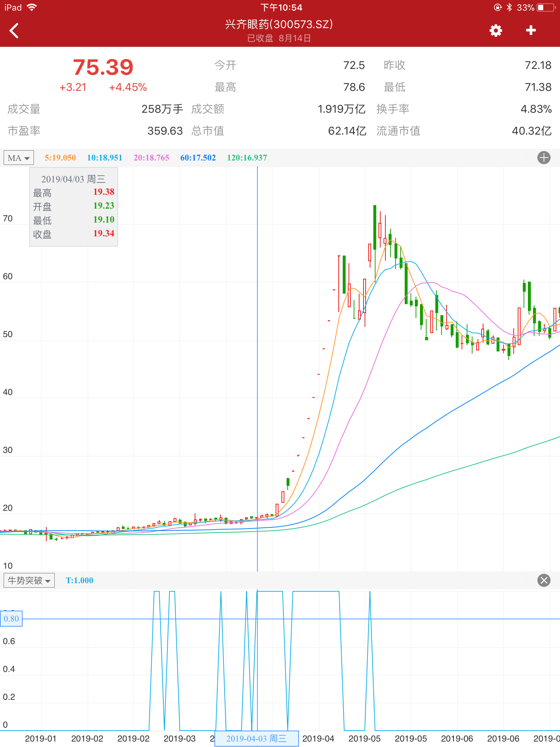The image size is (560, 747).
Task: Tap the MA10 value 10:18.951
Action: pos(105,158)
